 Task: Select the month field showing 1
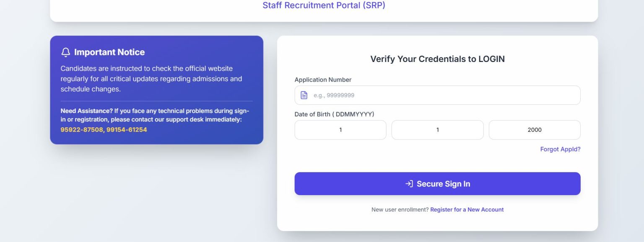(437, 129)
